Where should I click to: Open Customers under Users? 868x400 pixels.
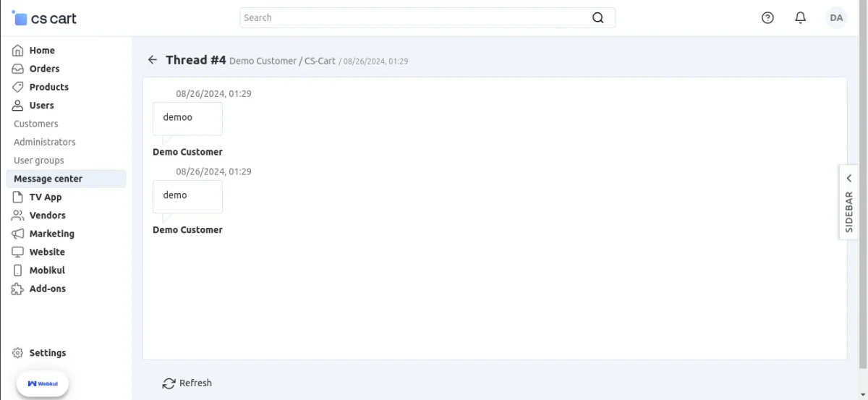click(36, 124)
